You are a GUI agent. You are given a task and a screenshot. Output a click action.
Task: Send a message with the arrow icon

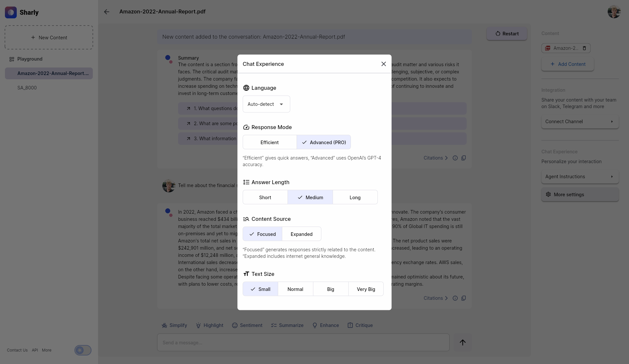pos(462,342)
